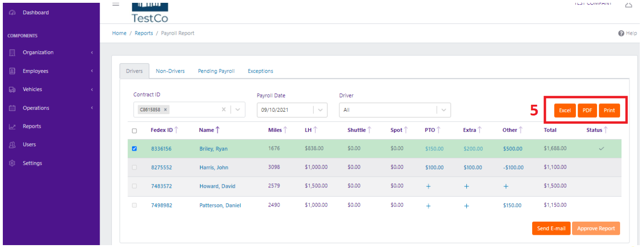This screenshot has width=644, height=247.
Task: Click Briley, Ryan status checkmark
Action: 601,149
